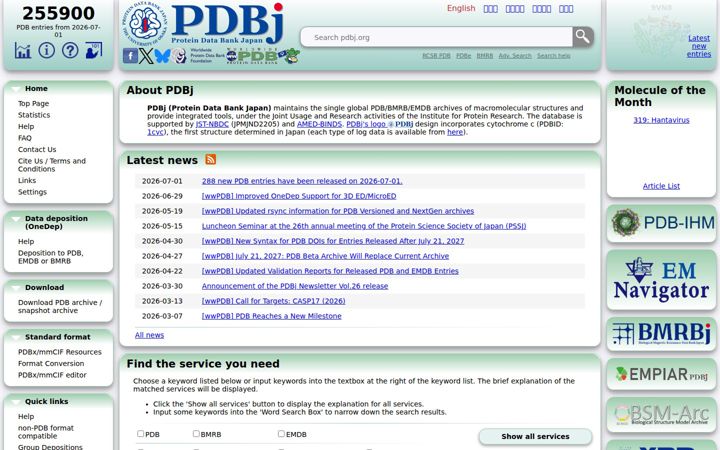The width and height of the screenshot is (720, 450).
Task: Open Settings in the Home menu
Action: (x=32, y=192)
